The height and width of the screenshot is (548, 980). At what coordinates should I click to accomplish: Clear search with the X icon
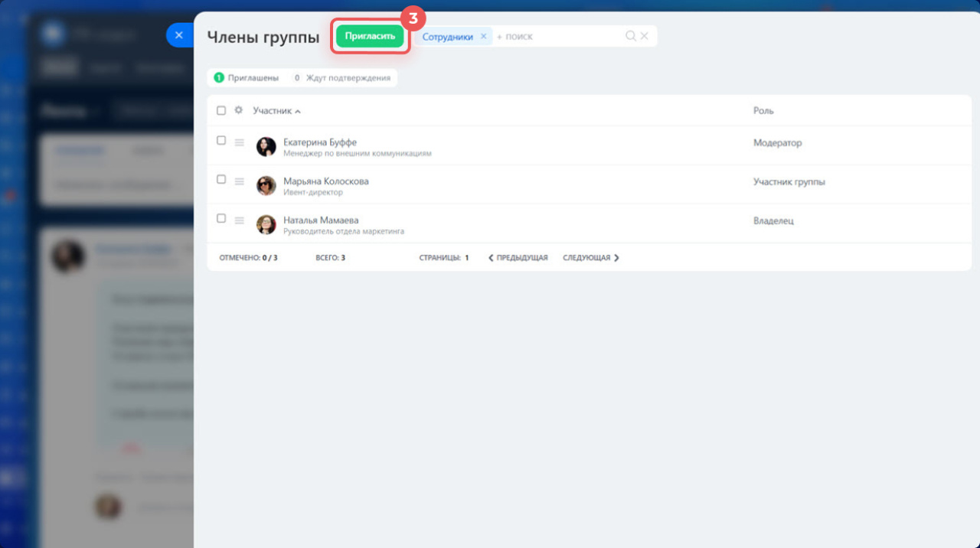[645, 36]
